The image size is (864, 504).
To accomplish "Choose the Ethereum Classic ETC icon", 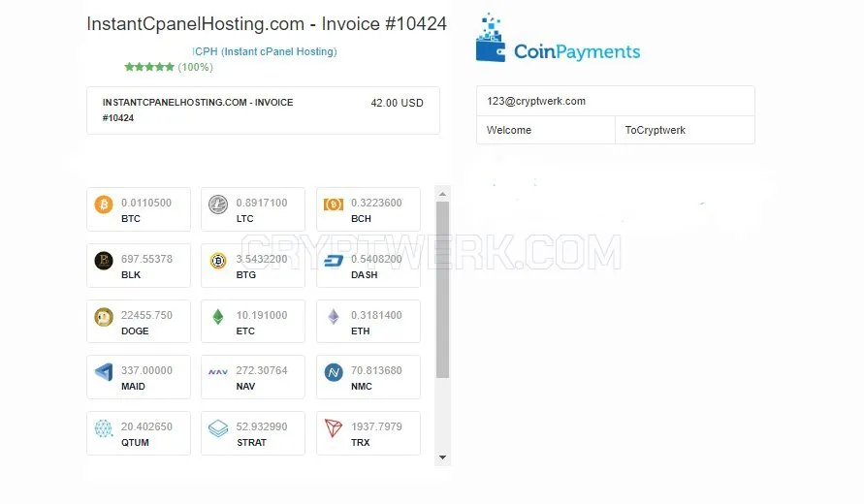I will (x=218, y=317).
